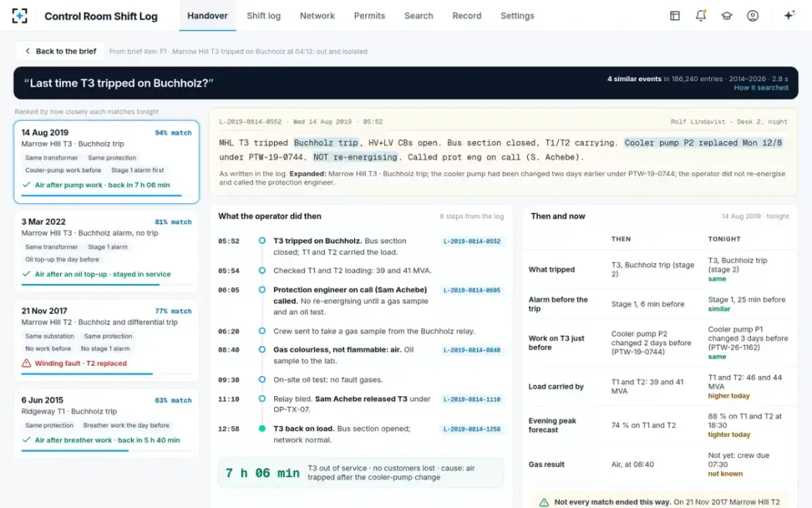
Task: Open the Record tab
Action: pyautogui.click(x=467, y=16)
